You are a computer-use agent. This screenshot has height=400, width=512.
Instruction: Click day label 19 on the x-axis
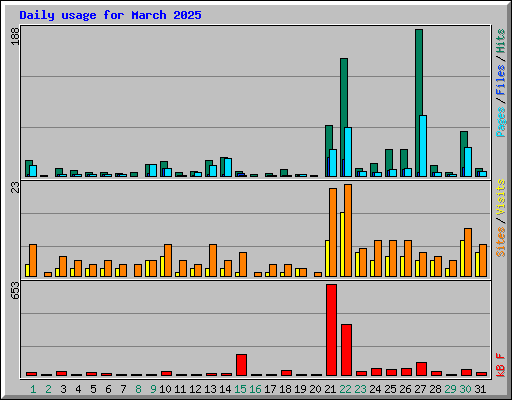(x=300, y=389)
